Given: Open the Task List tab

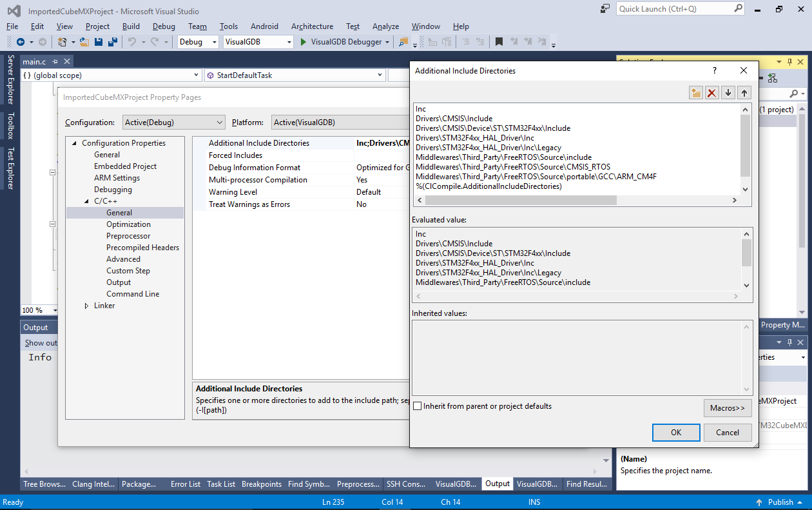Looking at the screenshot, I should tap(221, 484).
